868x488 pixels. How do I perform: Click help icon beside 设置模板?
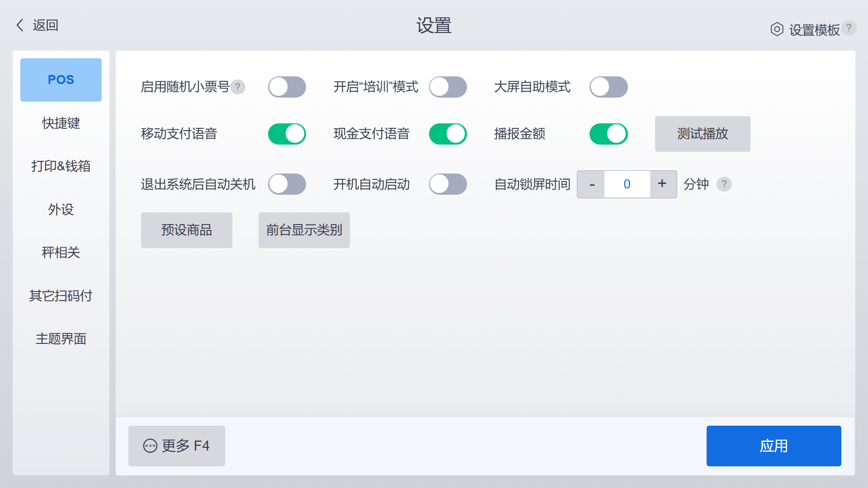(x=849, y=28)
